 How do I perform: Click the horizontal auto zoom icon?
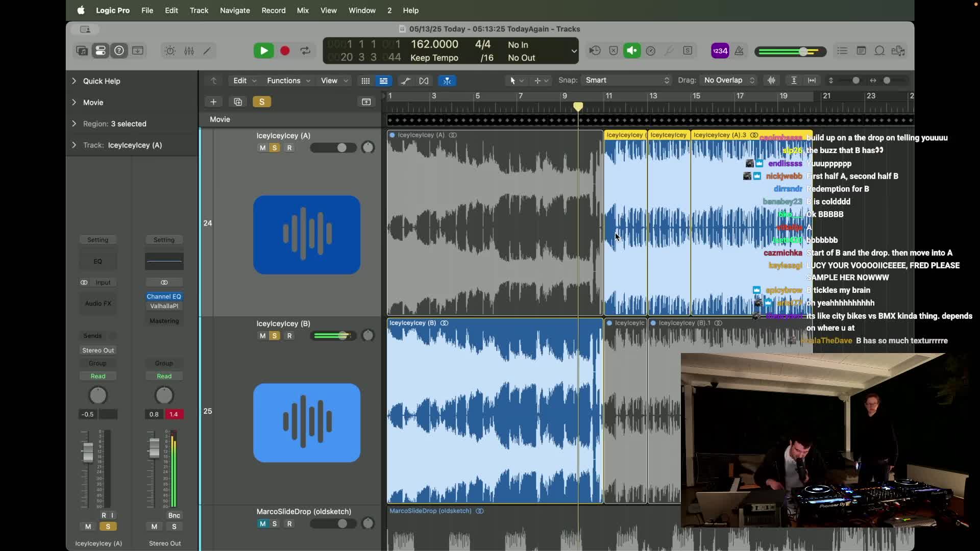(812, 80)
